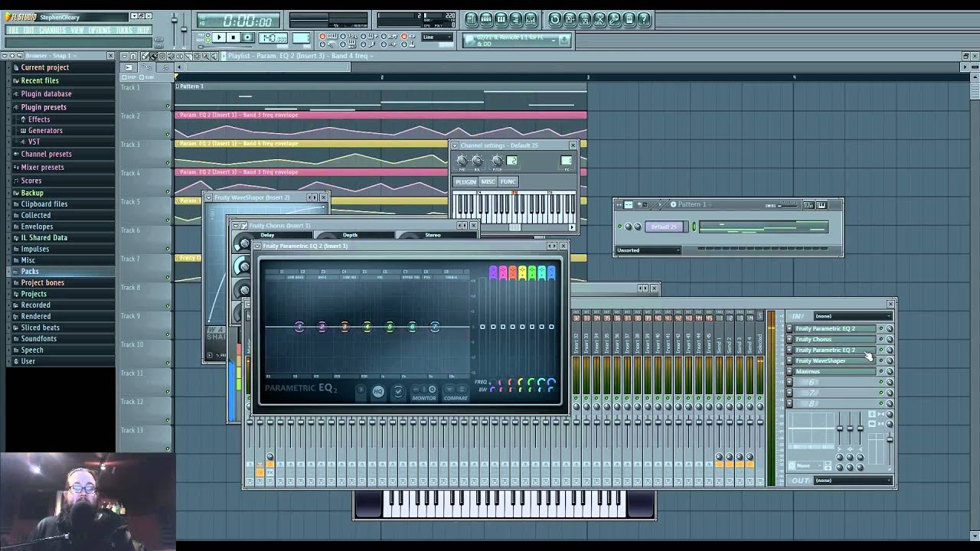
Task: Open the Piano Roll from the top toolbar
Action: click(x=501, y=19)
